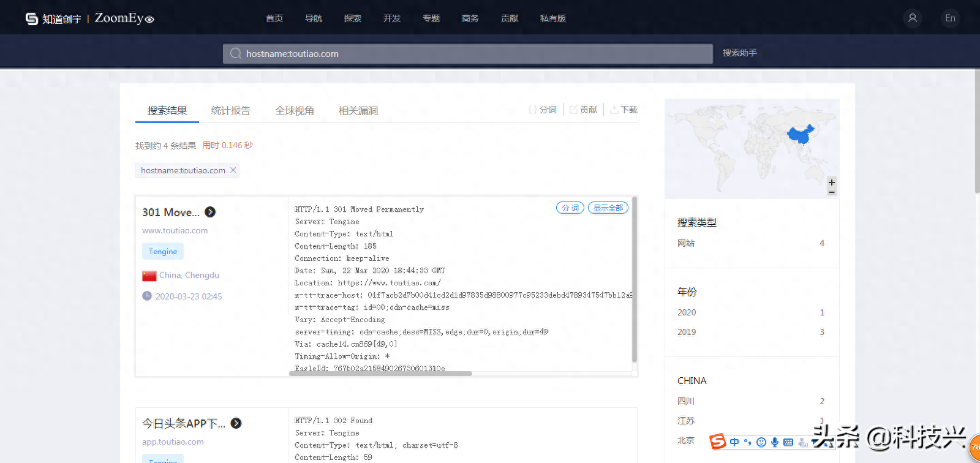Filter by 北京 region

click(686, 440)
